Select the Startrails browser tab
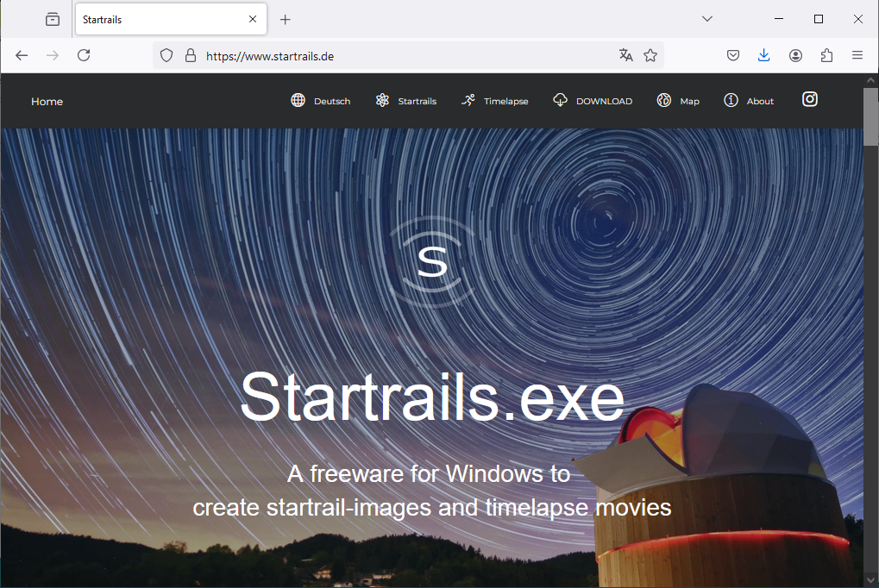The image size is (879, 588). [171, 19]
